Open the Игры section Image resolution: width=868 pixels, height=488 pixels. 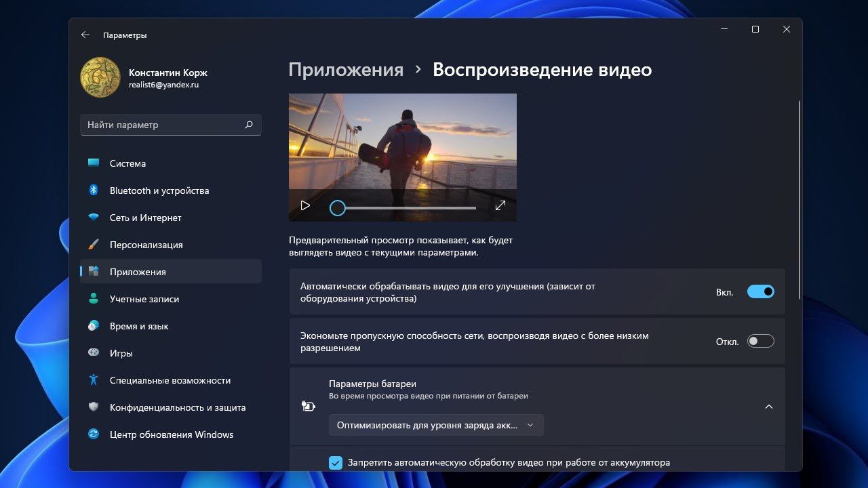click(171, 353)
